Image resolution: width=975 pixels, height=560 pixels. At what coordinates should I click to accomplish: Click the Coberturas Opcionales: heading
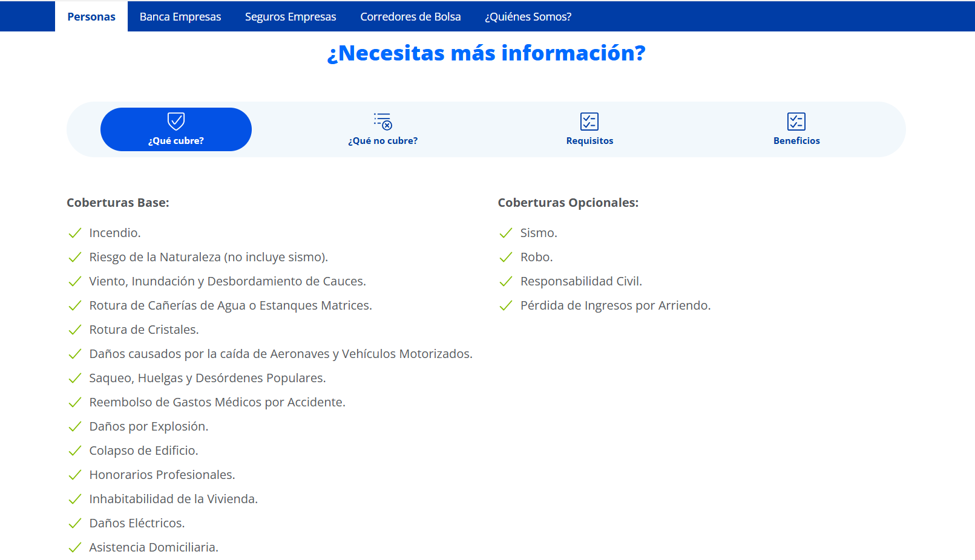point(568,203)
